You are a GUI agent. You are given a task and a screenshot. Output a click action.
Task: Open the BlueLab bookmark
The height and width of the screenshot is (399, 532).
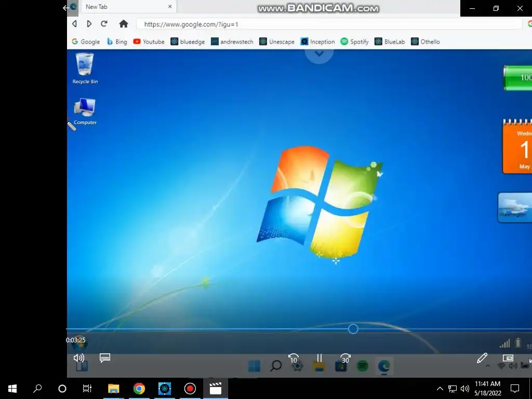[x=390, y=42]
